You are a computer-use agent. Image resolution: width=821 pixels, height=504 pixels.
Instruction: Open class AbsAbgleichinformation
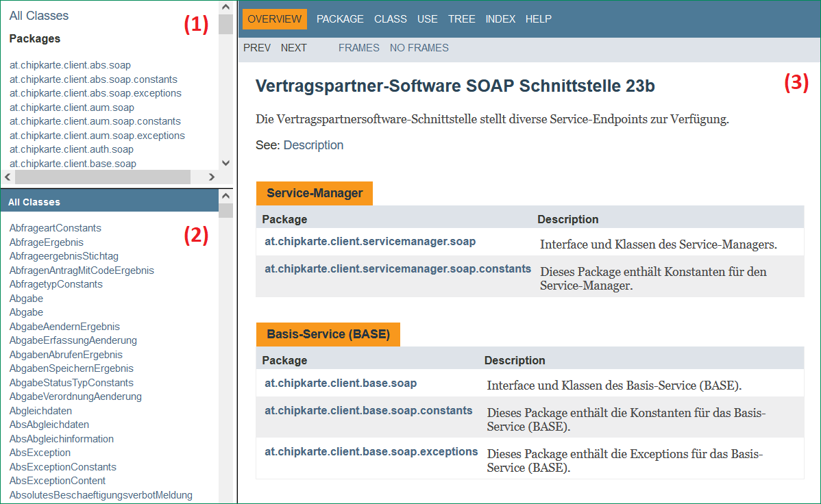pos(61,438)
